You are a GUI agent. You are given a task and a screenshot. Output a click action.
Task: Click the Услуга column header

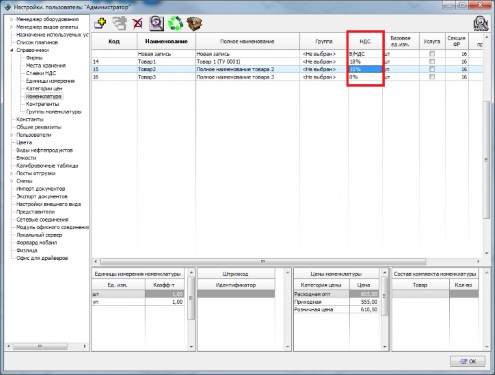pyautogui.click(x=432, y=41)
